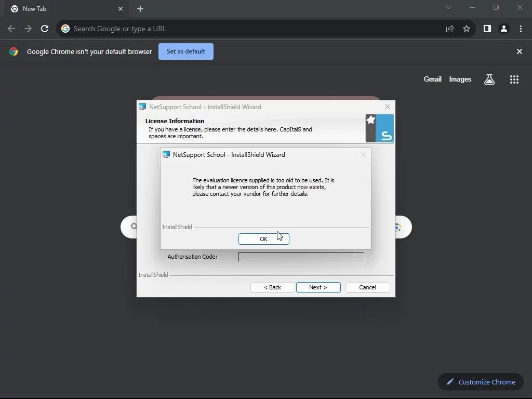Click OK in the evaluation licence message
This screenshot has width=532, height=399.
[x=263, y=239]
